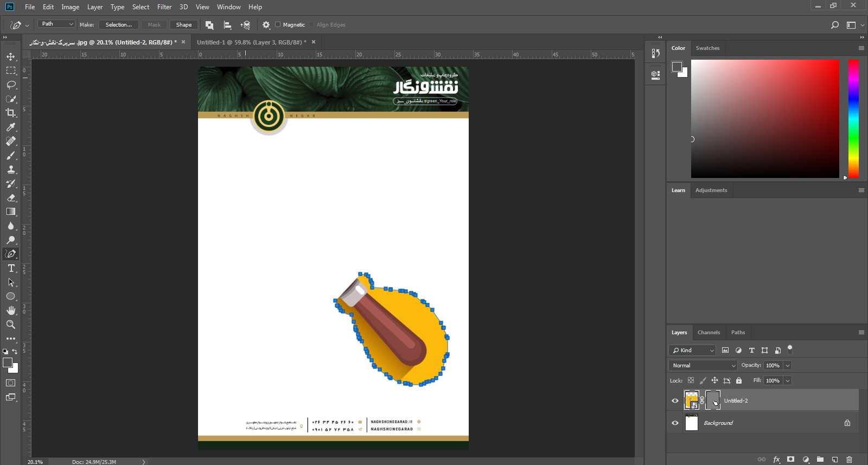
Task: Open the Normal blend mode dropdown
Action: coord(703,366)
